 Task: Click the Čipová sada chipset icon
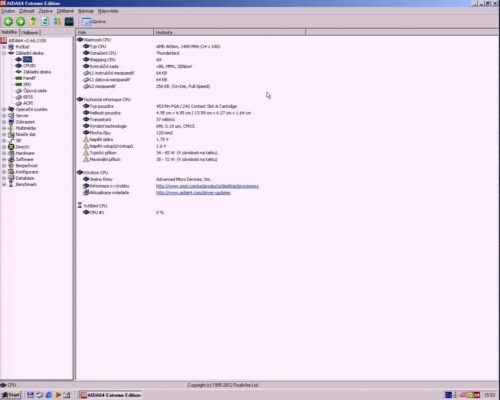[x=19, y=91]
